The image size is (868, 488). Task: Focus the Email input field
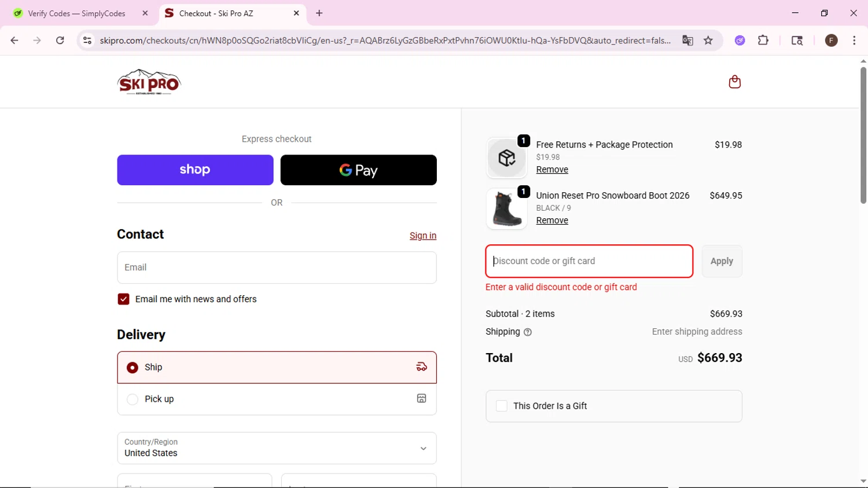pos(277,267)
